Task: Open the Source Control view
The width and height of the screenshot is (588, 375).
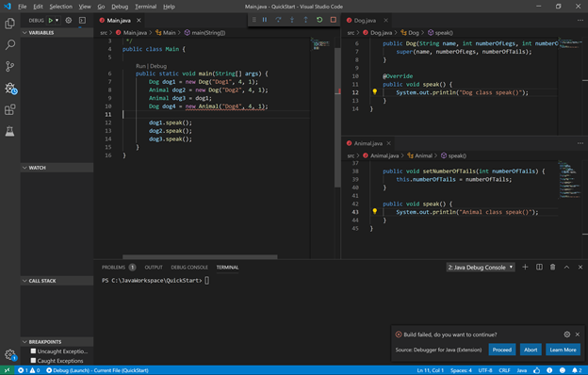Action: (x=9, y=66)
